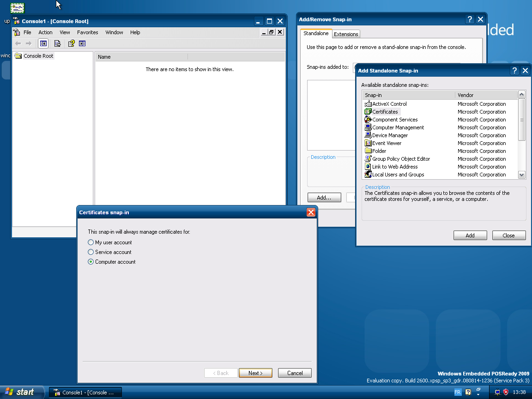This screenshot has height=399, width=532.
Task: Click Certificates snap-in icon
Action: (368, 111)
